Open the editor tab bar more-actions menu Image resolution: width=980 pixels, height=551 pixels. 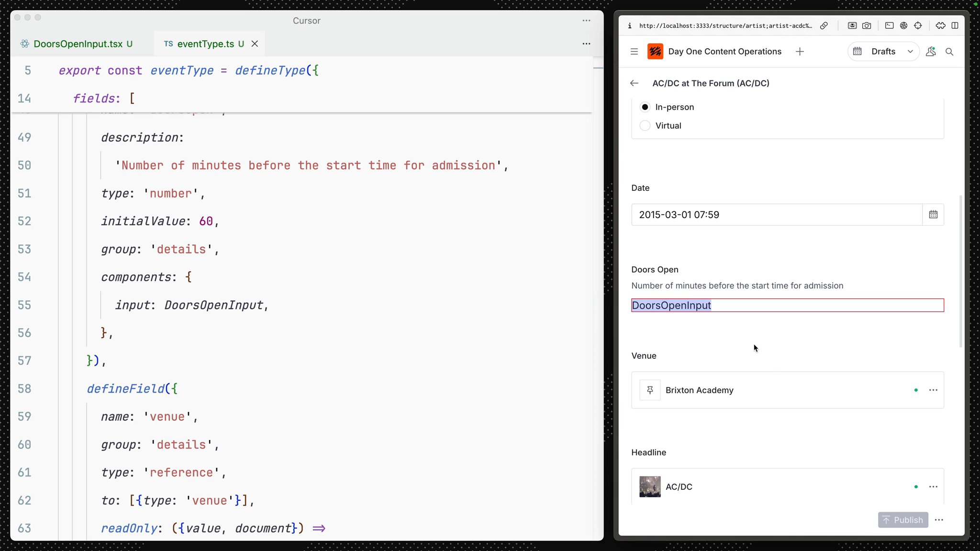(586, 44)
